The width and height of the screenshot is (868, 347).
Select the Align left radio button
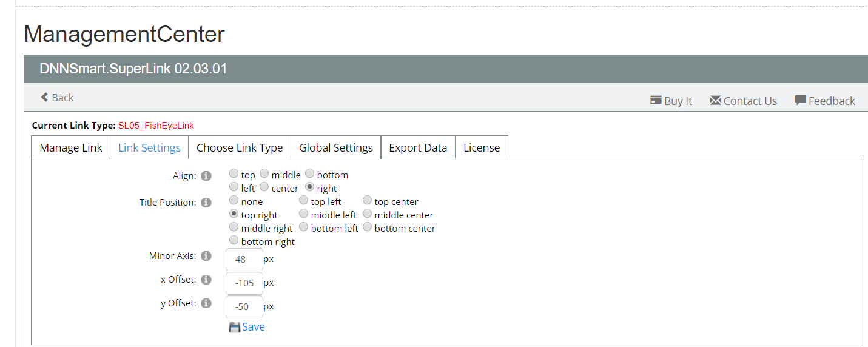pos(234,187)
